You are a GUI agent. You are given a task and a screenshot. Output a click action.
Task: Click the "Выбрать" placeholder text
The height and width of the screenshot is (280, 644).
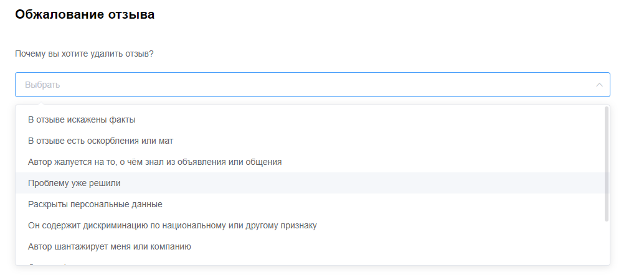pos(42,85)
